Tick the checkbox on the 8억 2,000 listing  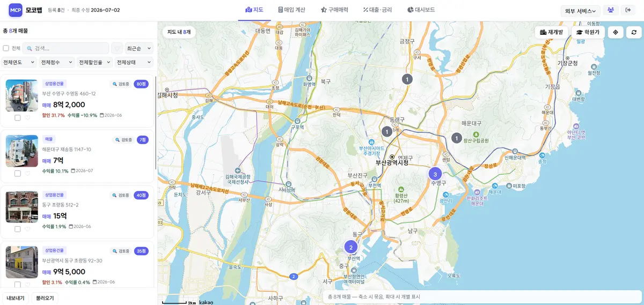click(x=18, y=117)
